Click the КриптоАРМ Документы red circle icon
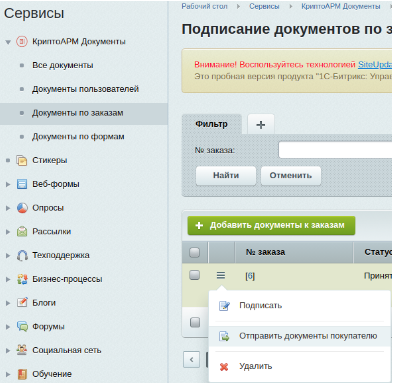 pyautogui.click(x=22, y=42)
